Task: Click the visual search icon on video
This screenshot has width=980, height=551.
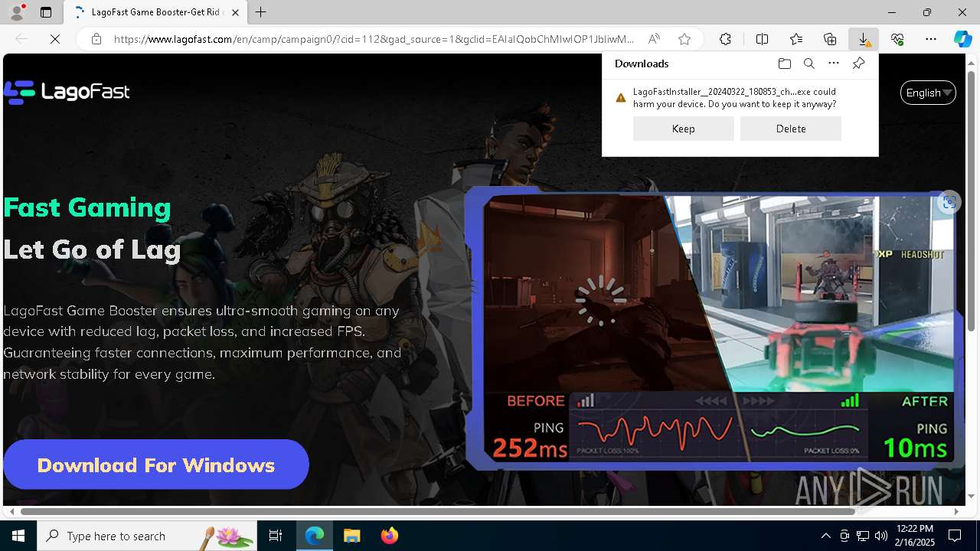Action: tap(949, 202)
